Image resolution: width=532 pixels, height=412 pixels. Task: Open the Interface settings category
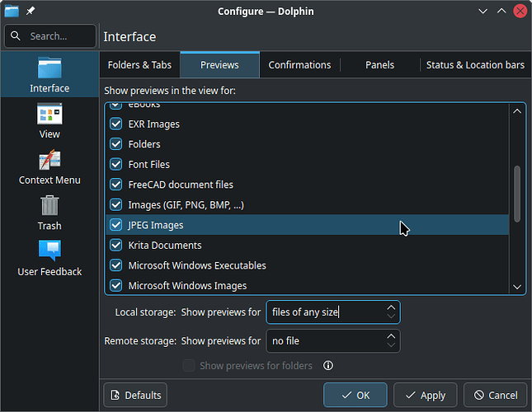point(49,74)
